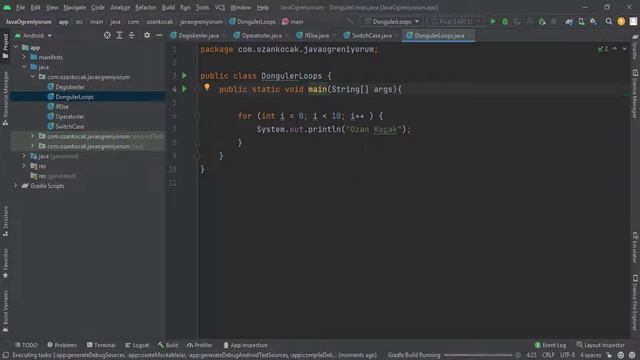Screen dimensions: 640x360
Task: Click the yellow lightbulb intention icon
Action: [x=207, y=87]
